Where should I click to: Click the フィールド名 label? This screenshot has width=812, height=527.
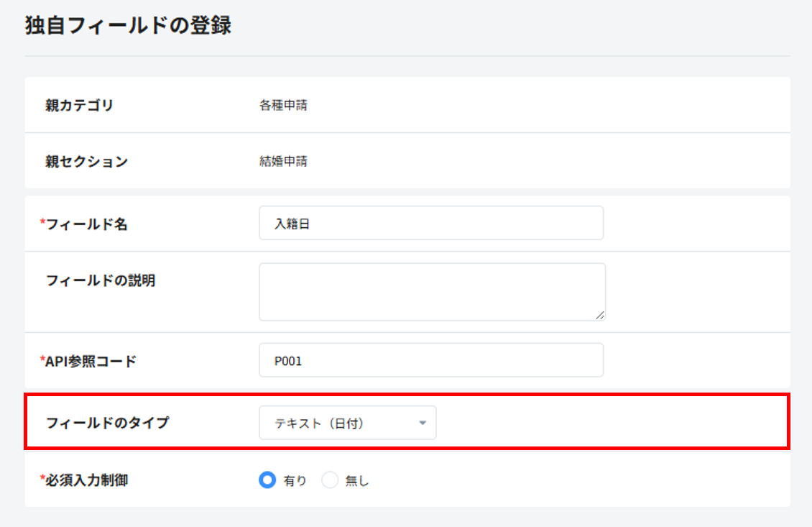pyautogui.click(x=87, y=224)
